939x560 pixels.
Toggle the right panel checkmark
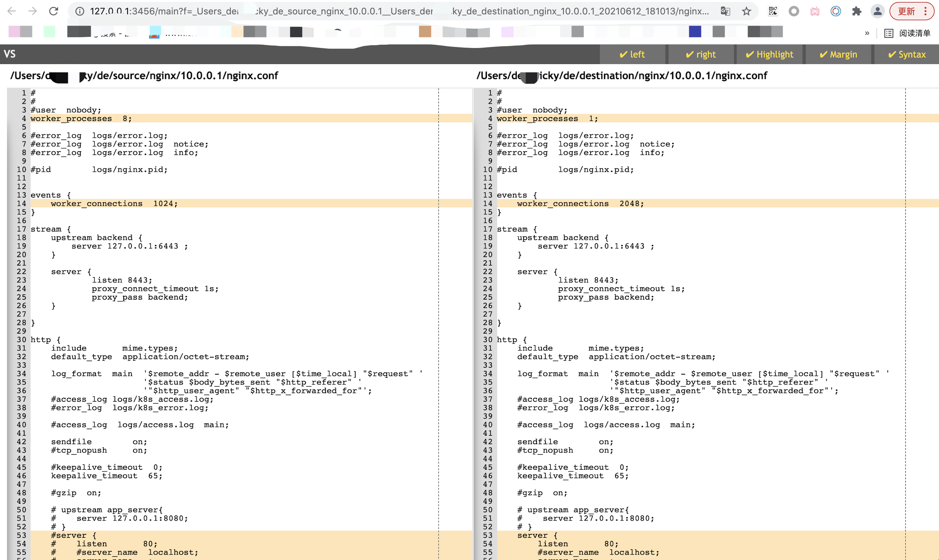[x=700, y=54]
